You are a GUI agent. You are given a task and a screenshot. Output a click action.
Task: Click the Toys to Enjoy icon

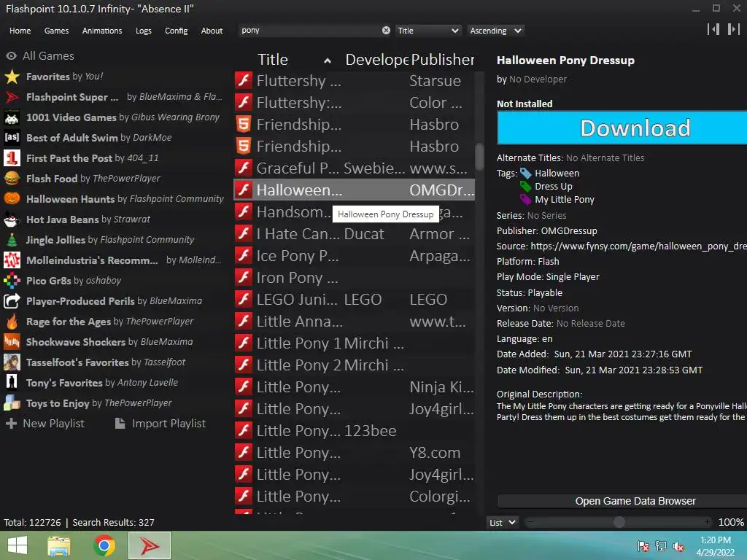tap(12, 402)
